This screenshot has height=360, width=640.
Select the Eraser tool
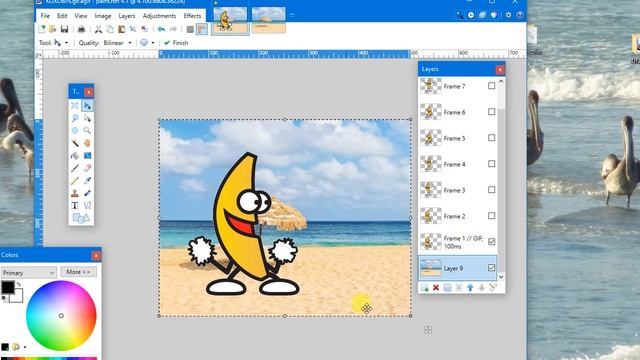click(x=87, y=168)
